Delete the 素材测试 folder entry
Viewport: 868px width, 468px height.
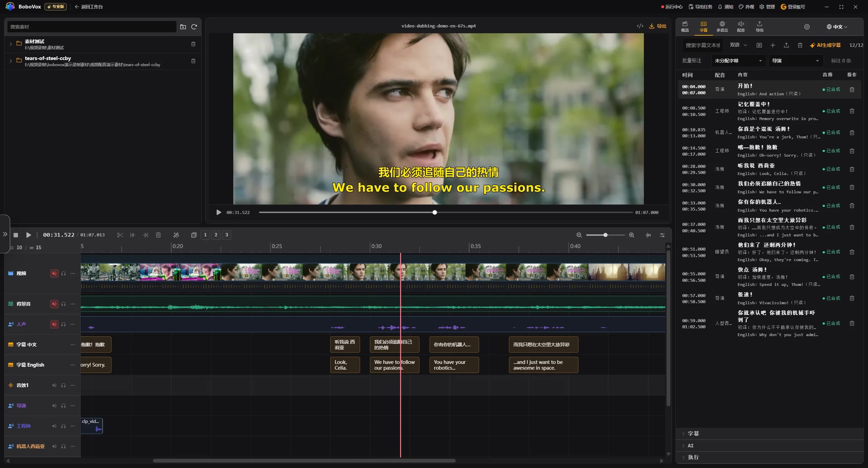(193, 44)
